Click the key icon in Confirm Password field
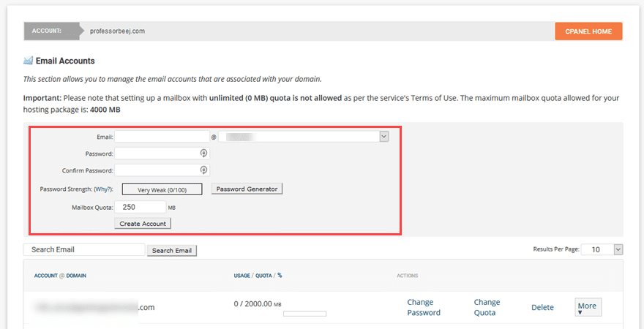 tap(204, 170)
